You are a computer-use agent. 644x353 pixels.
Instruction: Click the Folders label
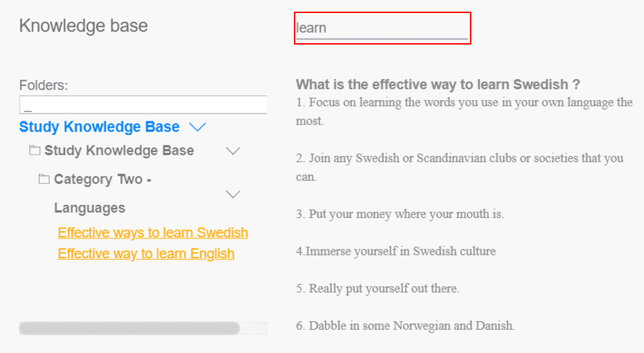(44, 85)
